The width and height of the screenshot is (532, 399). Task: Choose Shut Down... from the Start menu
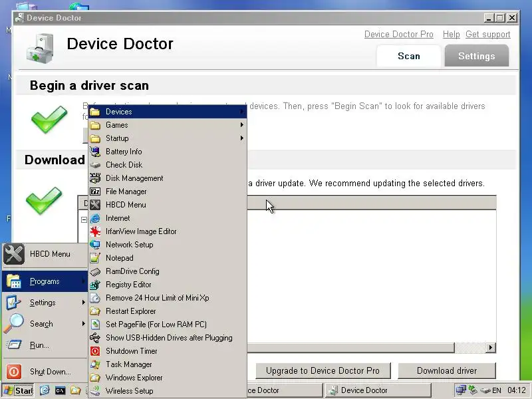point(45,372)
